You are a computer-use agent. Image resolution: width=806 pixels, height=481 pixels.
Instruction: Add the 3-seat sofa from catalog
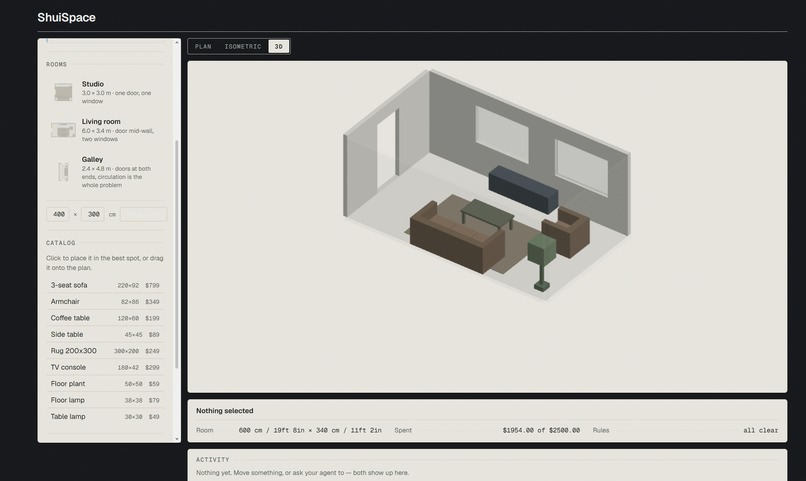pyautogui.click(x=105, y=285)
